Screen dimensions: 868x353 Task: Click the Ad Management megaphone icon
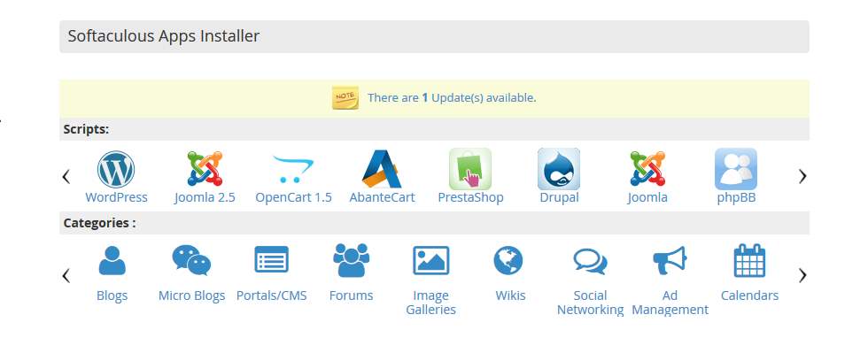(x=670, y=261)
